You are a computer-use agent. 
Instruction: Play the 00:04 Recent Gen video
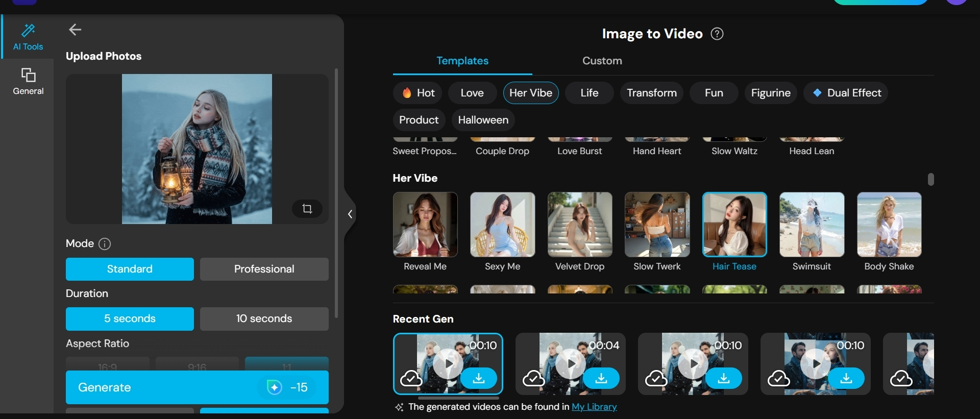pyautogui.click(x=571, y=363)
